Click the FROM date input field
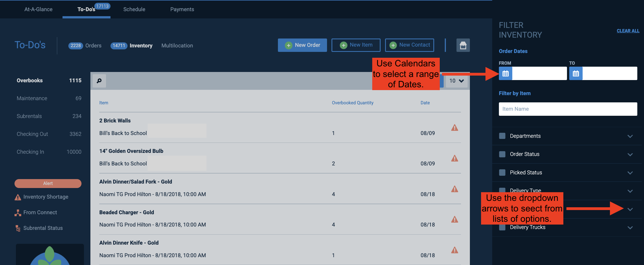This screenshot has width=644, height=265. point(540,73)
